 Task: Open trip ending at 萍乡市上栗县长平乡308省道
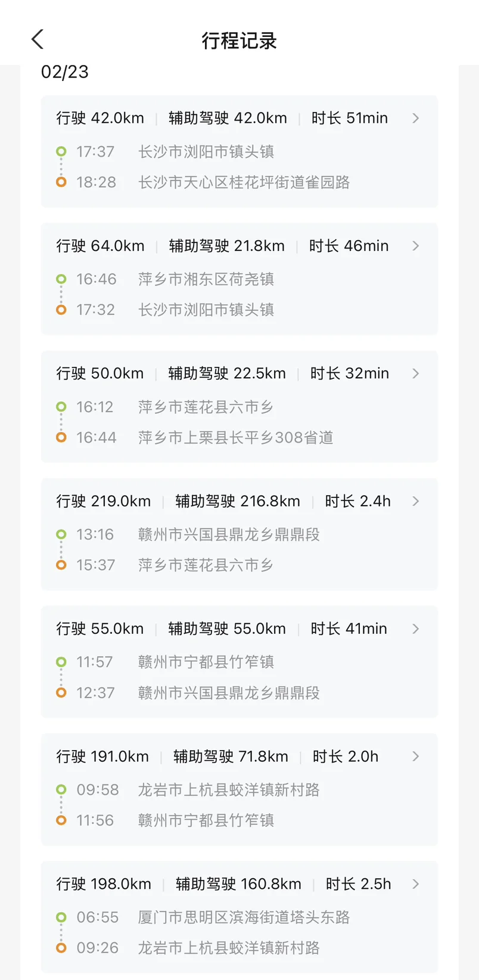235,437
